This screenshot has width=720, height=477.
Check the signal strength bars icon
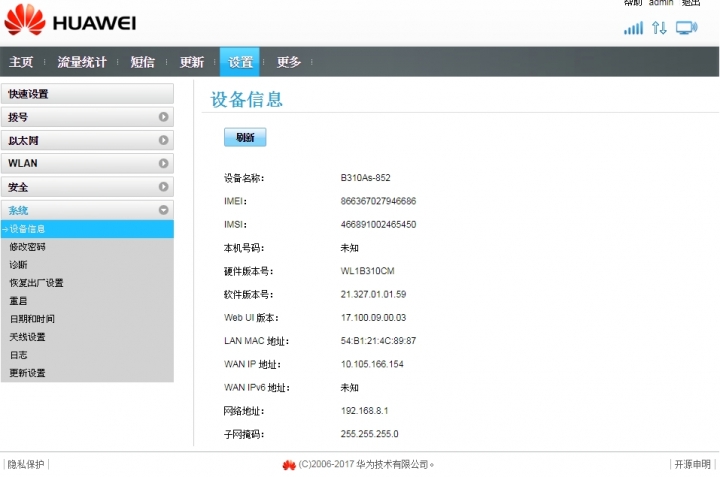coord(633,28)
